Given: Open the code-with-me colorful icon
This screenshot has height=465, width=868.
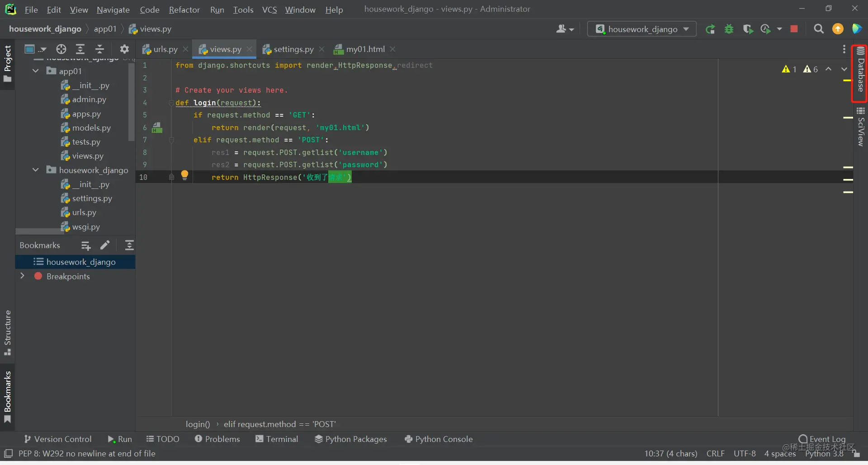Looking at the screenshot, I should [857, 29].
